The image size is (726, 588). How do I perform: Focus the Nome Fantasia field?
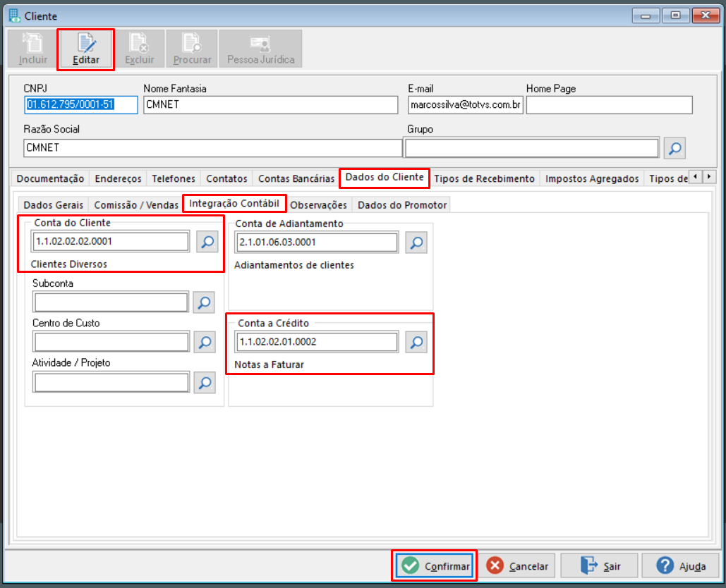[270, 104]
